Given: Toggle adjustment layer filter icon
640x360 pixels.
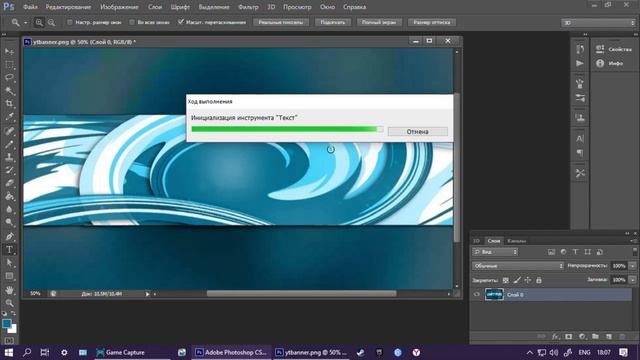Looking at the screenshot, I should click(x=563, y=252).
